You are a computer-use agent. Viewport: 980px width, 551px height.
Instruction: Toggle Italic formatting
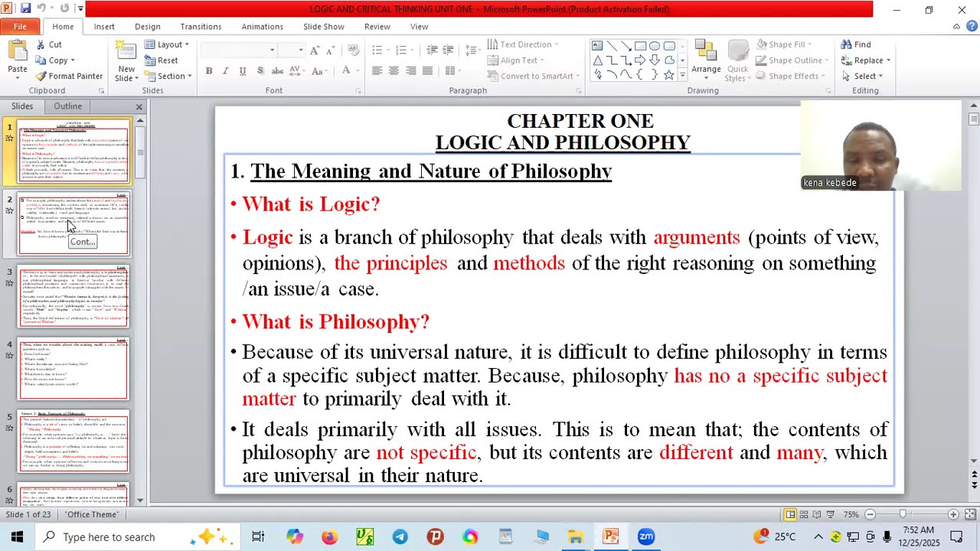(226, 70)
